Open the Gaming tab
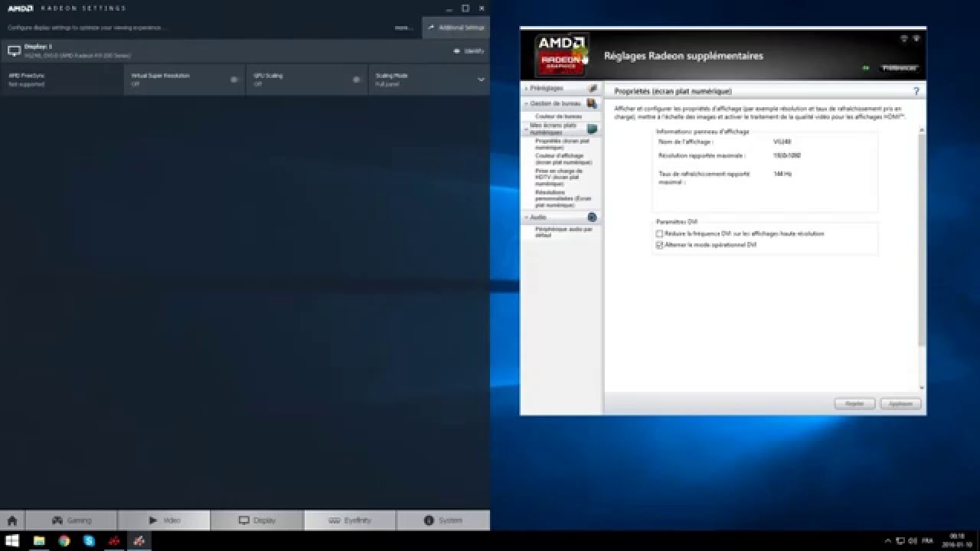The height and width of the screenshot is (551, 980). [x=71, y=520]
